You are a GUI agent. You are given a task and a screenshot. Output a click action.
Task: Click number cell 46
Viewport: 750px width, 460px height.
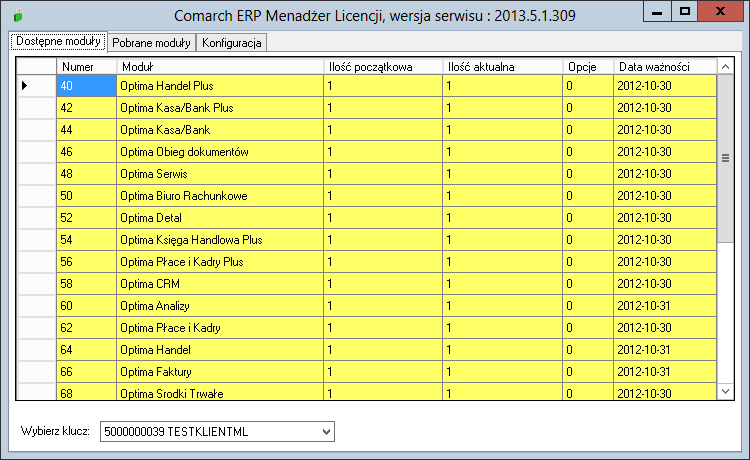pos(87,152)
